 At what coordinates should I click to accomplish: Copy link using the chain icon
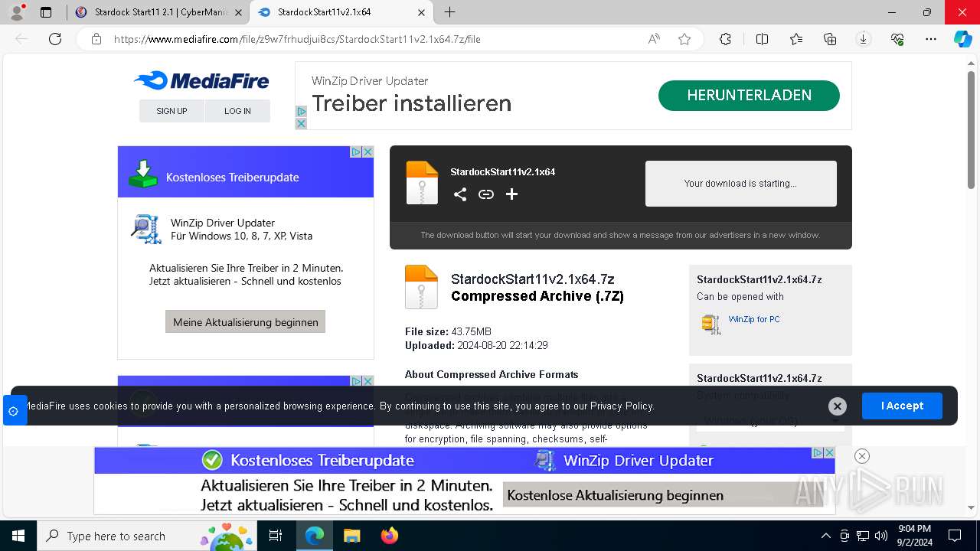pyautogui.click(x=486, y=194)
